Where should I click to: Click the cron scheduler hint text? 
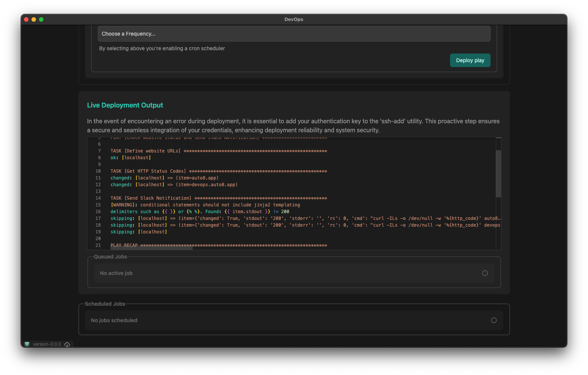point(162,48)
